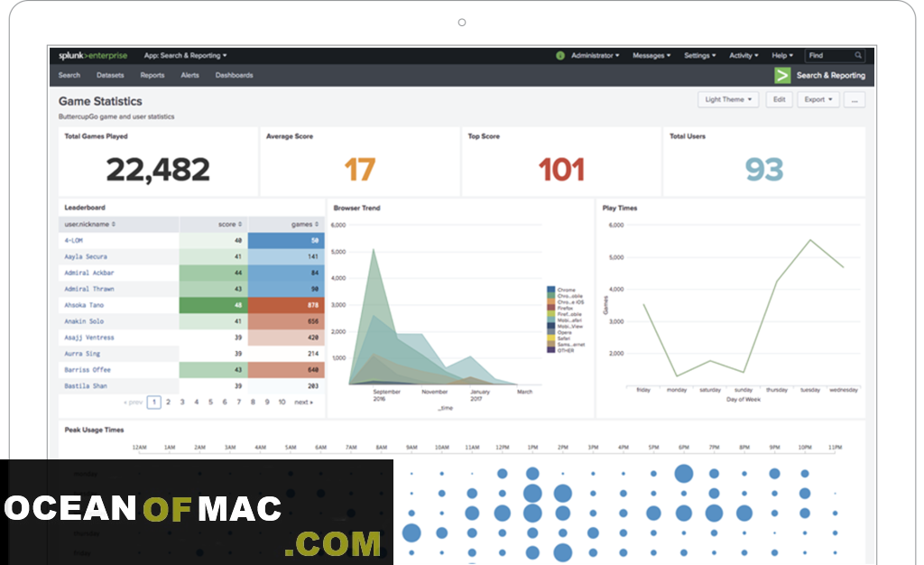
Task: Open the Admiral Ackbar leaderboard entry
Action: coord(89,273)
